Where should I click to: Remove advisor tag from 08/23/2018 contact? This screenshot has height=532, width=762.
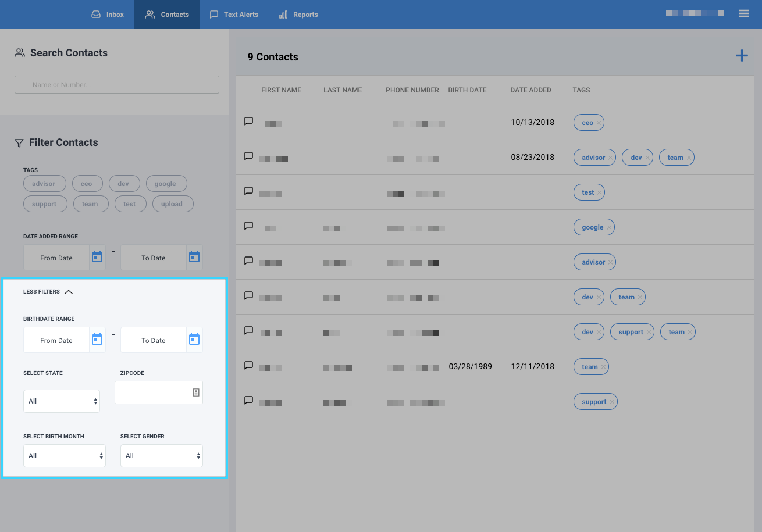click(610, 158)
